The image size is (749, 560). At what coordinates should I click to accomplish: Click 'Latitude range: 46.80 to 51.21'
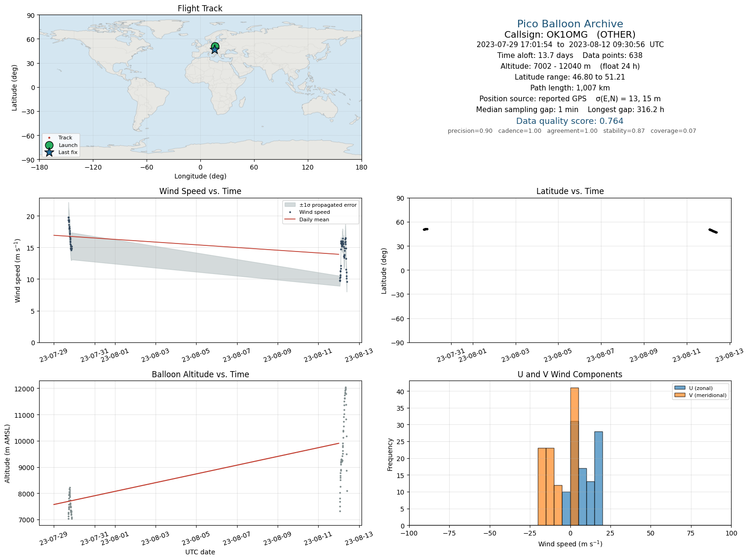pos(570,77)
